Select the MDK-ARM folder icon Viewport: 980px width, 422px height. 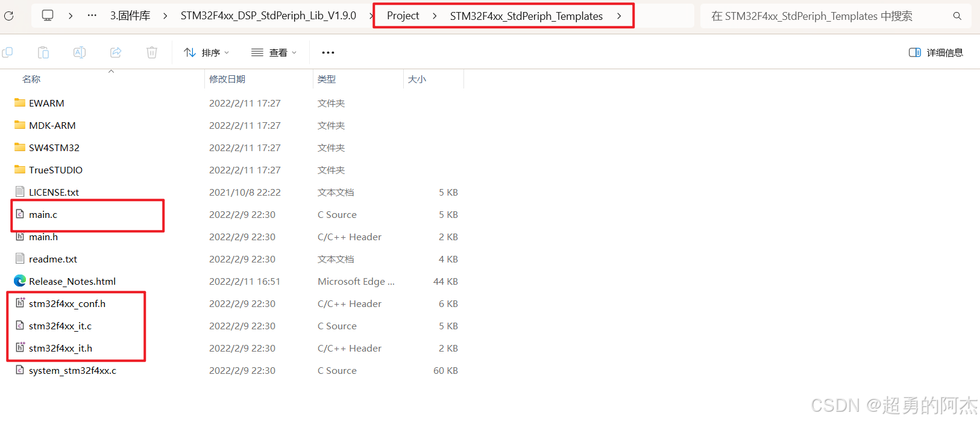tap(20, 125)
